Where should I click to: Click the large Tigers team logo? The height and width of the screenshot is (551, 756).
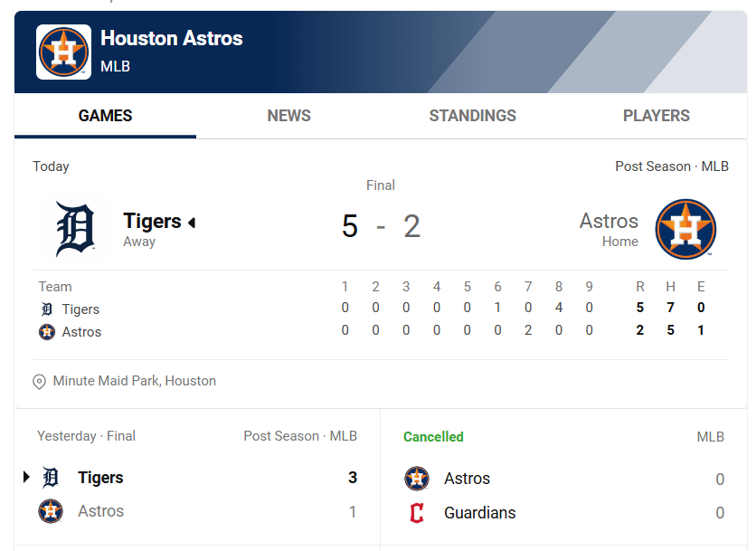(x=75, y=229)
